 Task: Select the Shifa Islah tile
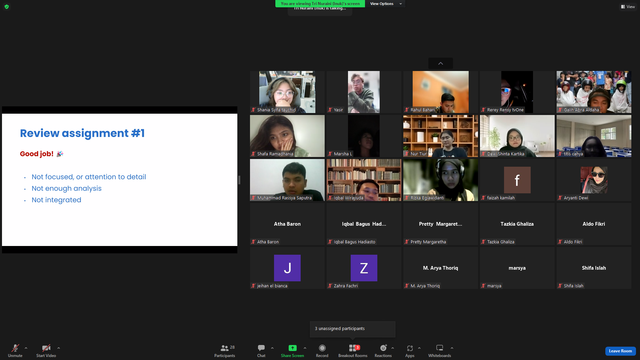[594, 268]
